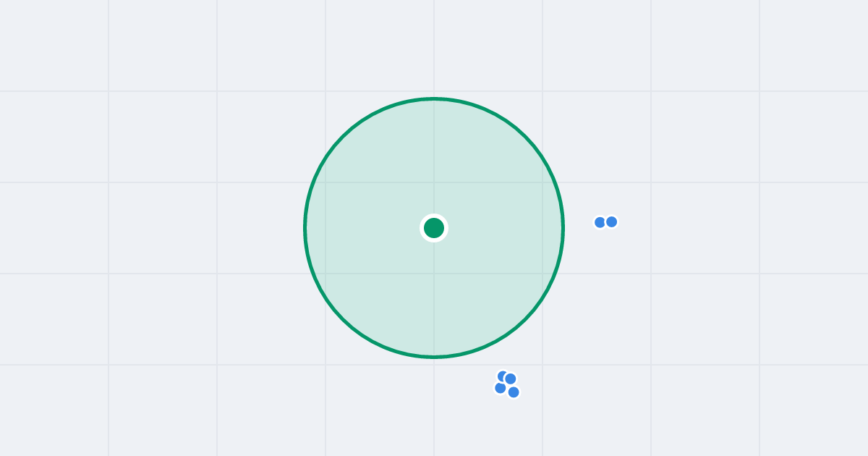Select the upper-right blue dot in the bottom cluster
Image resolution: width=868 pixels, height=456 pixels.
511,379
